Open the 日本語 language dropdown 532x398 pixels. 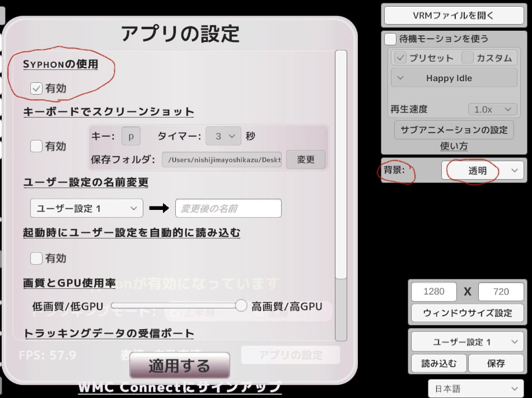tap(475, 388)
